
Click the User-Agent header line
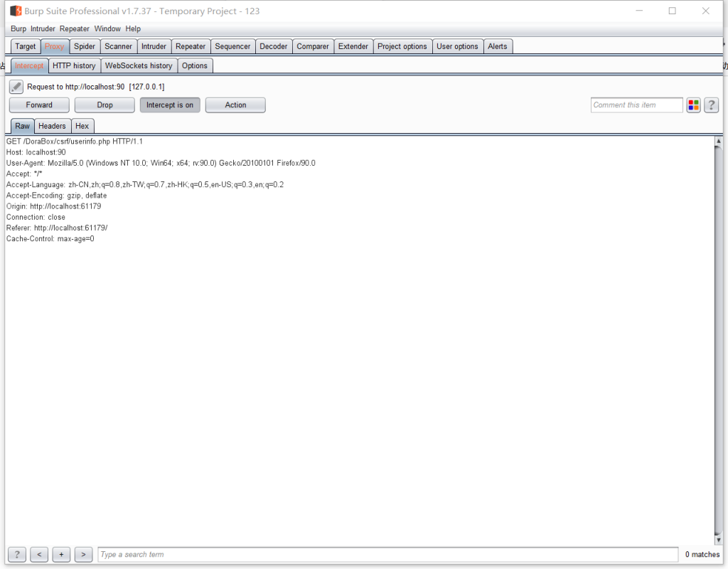pyautogui.click(x=161, y=163)
